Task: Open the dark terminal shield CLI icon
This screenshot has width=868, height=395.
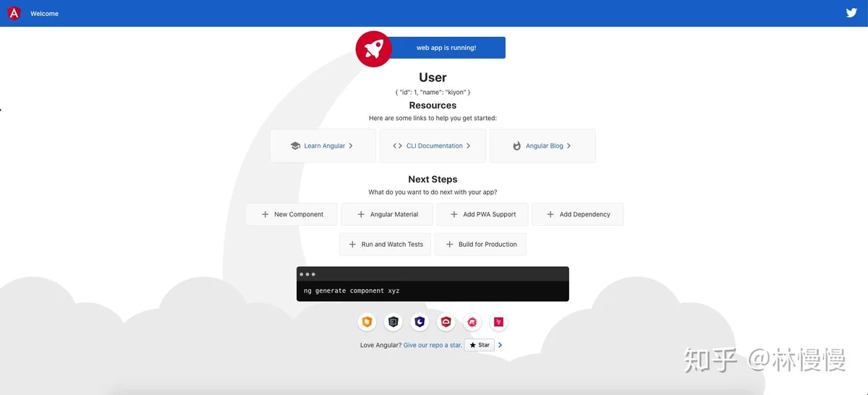Action: [393, 322]
